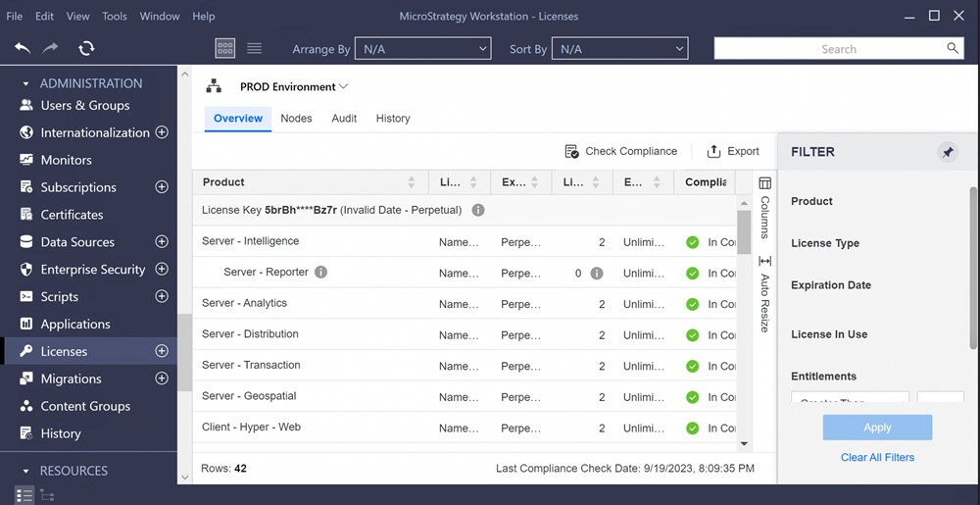Click the Check Compliance button
980x505 pixels.
620,151
